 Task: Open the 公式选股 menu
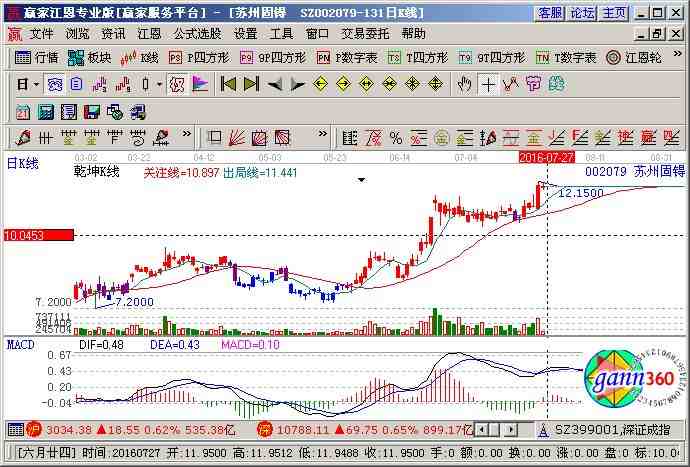[x=197, y=34]
